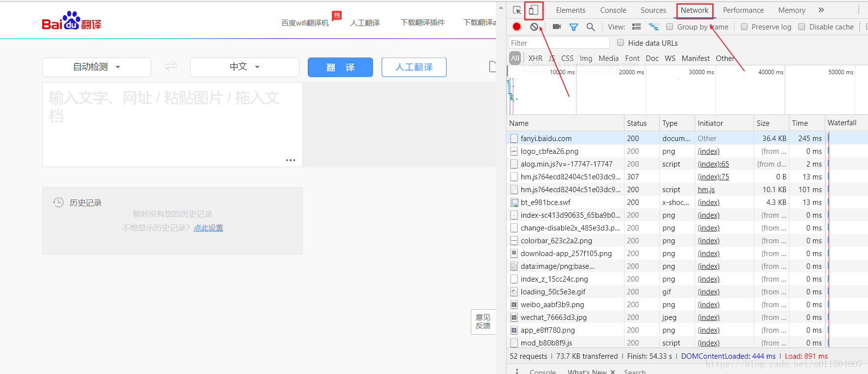The image size is (868, 374).
Task: Filter requests by XHR
Action: (x=535, y=58)
